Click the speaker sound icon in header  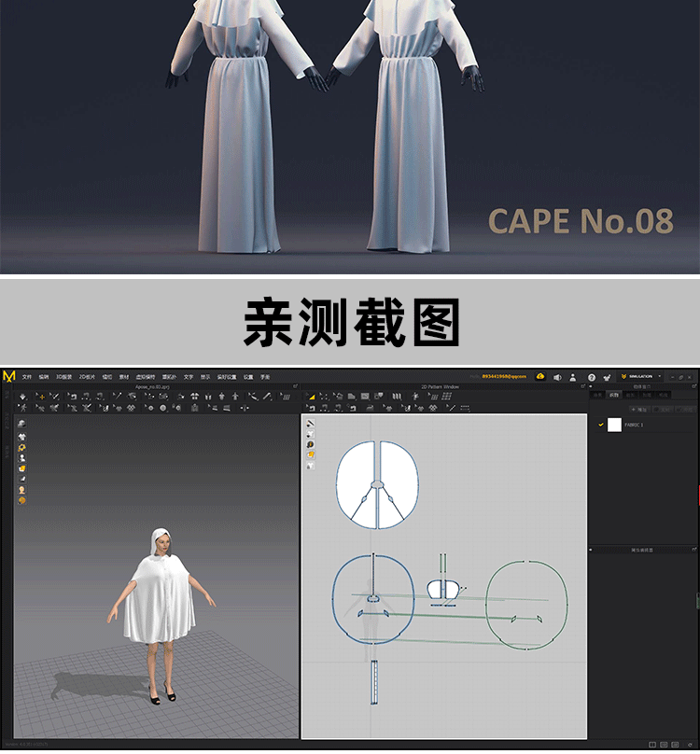click(557, 377)
